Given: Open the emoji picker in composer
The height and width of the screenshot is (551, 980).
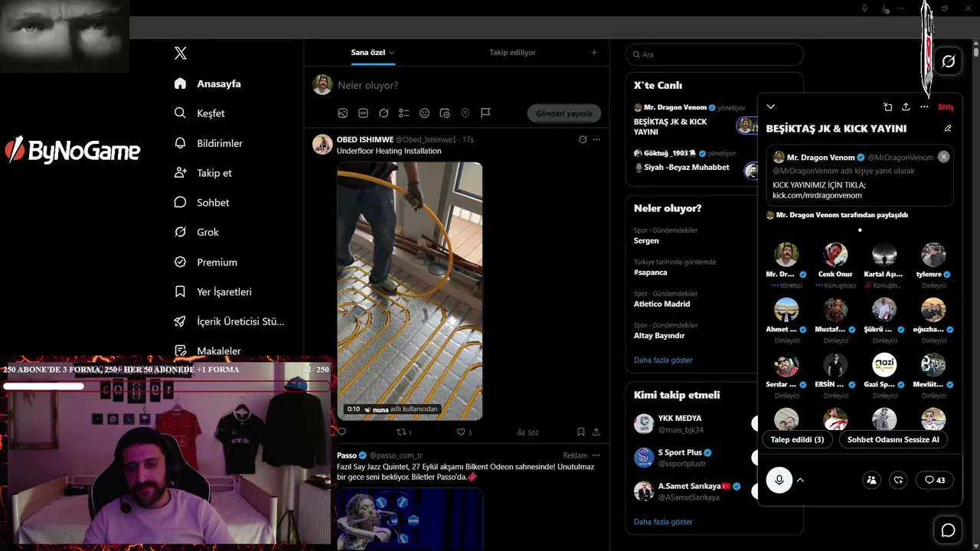Looking at the screenshot, I should pos(424,113).
